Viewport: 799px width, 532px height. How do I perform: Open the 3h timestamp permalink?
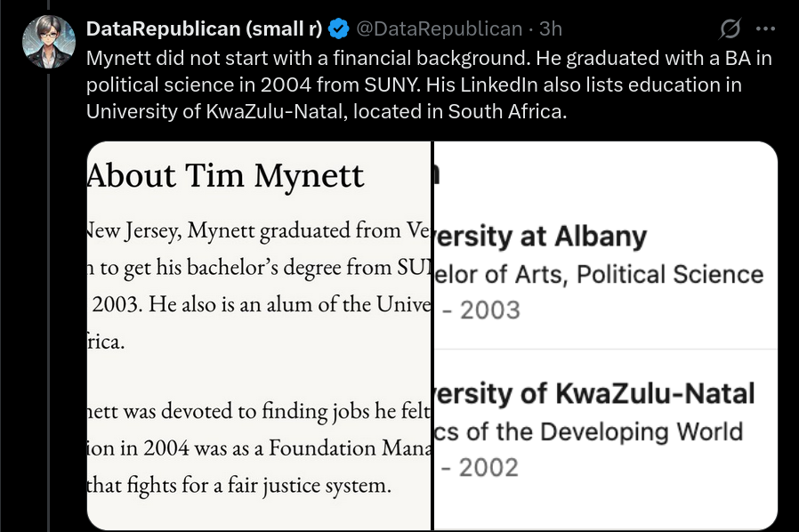pos(551,28)
